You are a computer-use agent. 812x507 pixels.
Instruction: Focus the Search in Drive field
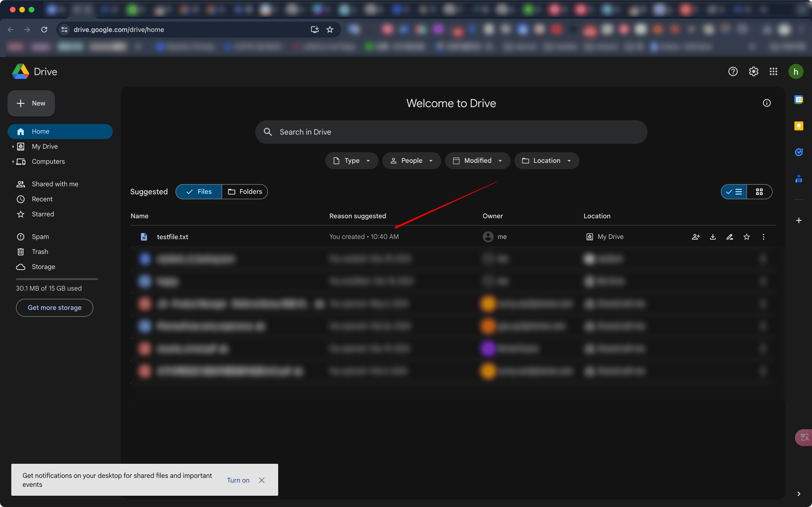pos(451,132)
